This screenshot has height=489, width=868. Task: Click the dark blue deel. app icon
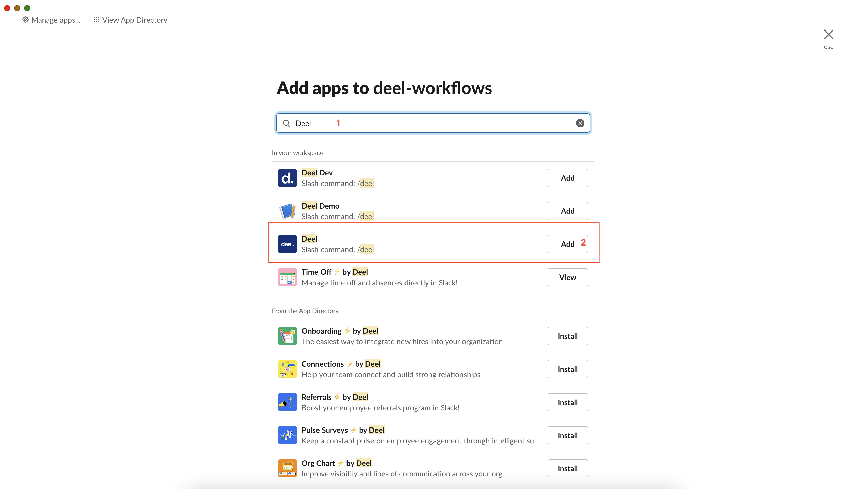pyautogui.click(x=287, y=244)
